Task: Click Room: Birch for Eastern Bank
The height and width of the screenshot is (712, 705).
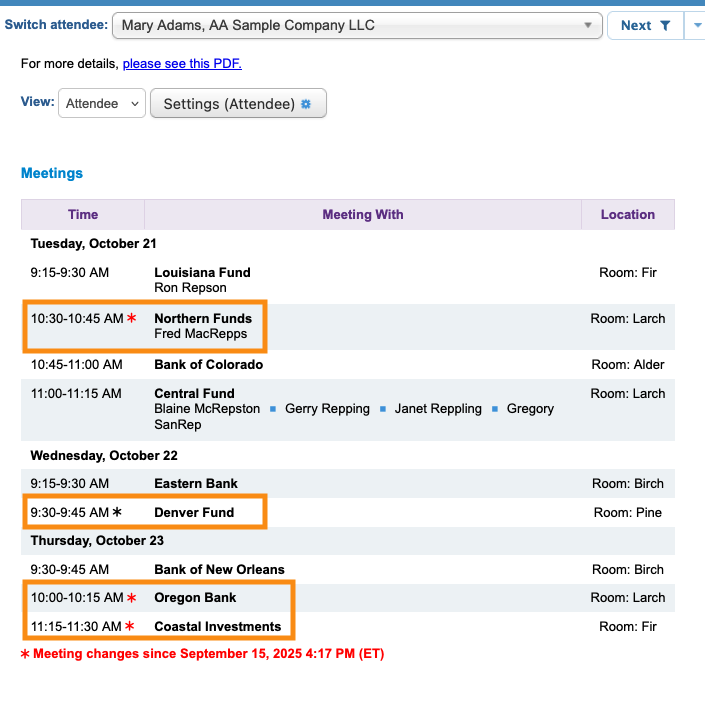Action: (x=628, y=484)
